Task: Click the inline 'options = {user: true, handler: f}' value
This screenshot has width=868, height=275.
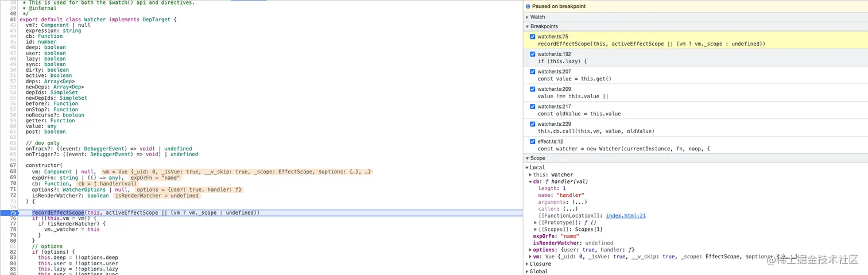Action: click(x=189, y=190)
